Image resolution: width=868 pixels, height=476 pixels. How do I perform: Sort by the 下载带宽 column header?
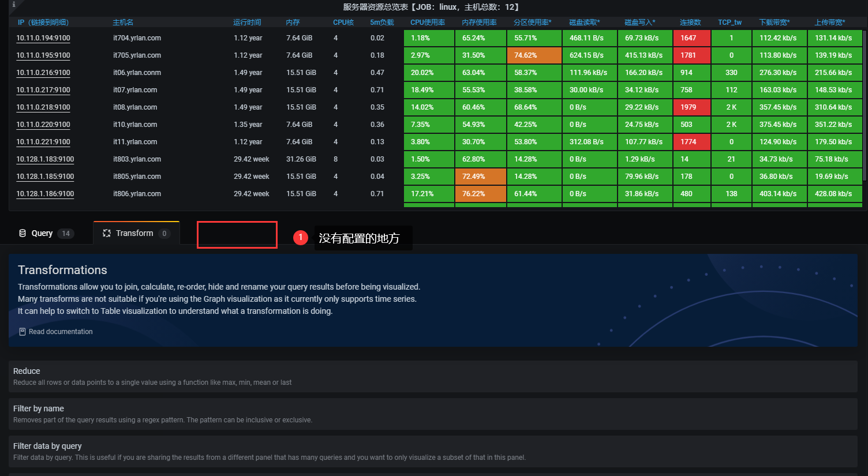[x=775, y=23]
